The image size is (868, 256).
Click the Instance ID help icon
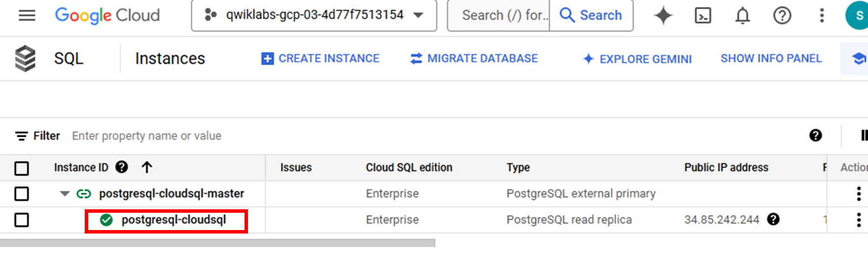pyautogui.click(x=122, y=167)
